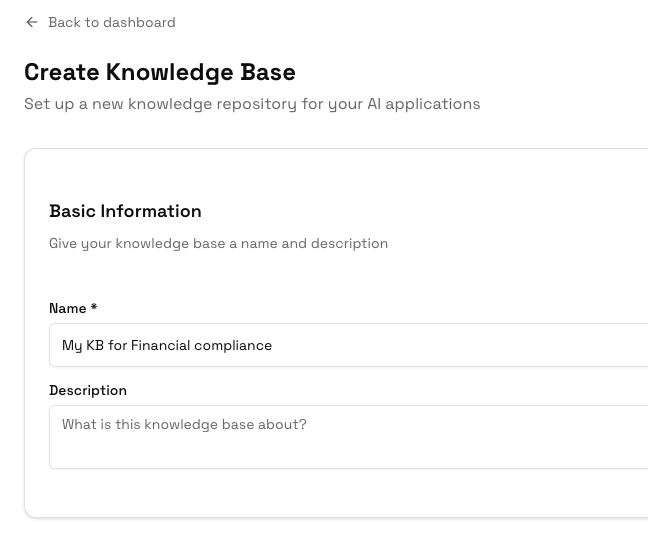Viewport: 648px width, 534px height.
Task: Click the word 'Financial' in the Name field
Action: point(160,345)
